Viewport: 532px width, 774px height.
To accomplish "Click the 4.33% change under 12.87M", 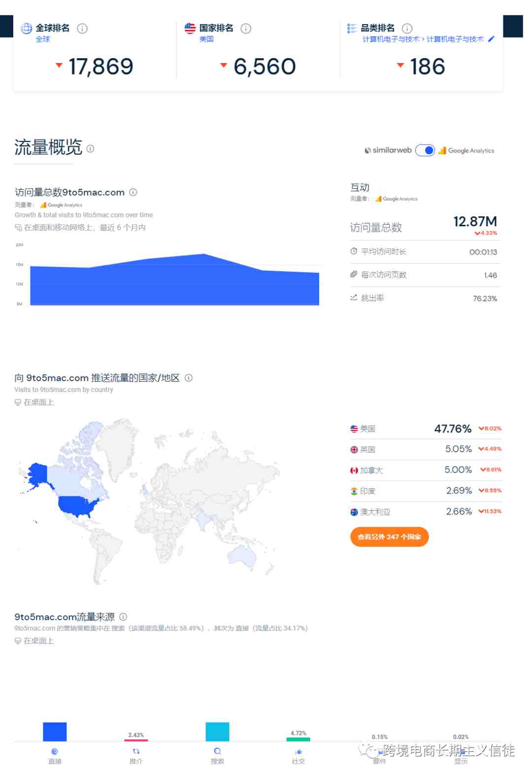I will [x=486, y=233].
